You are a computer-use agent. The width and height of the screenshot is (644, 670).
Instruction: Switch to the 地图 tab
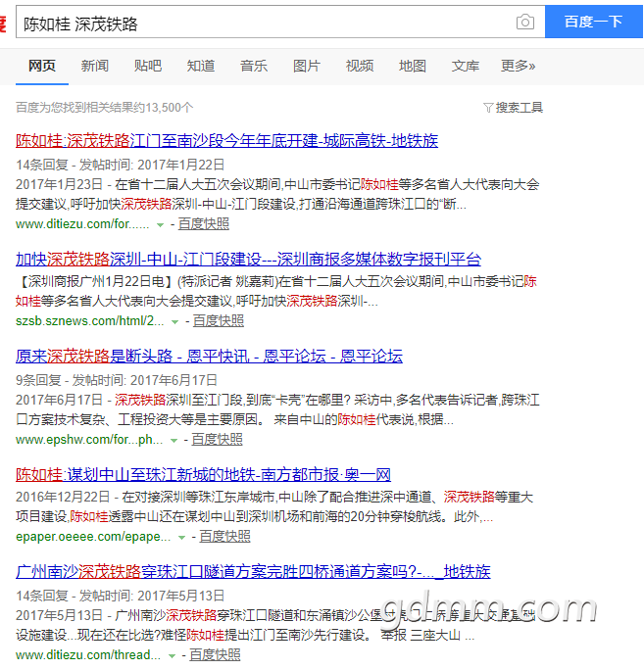tap(413, 66)
